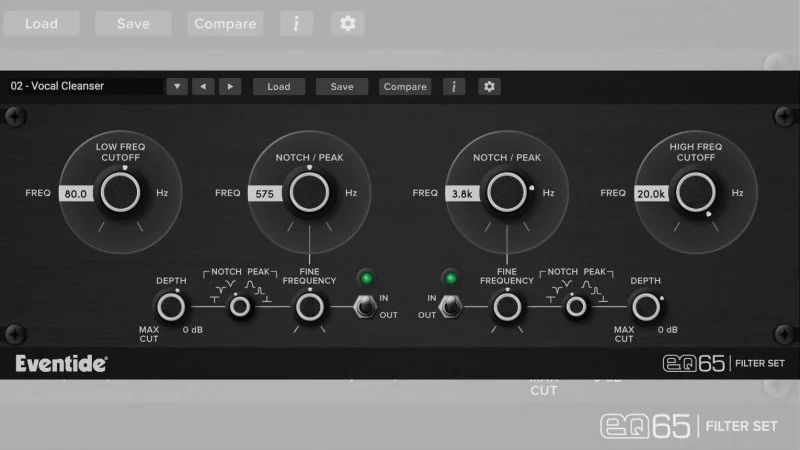Click the Low Freq Cutoff 80.0 value field
The height and width of the screenshot is (450, 800).
(x=76, y=193)
